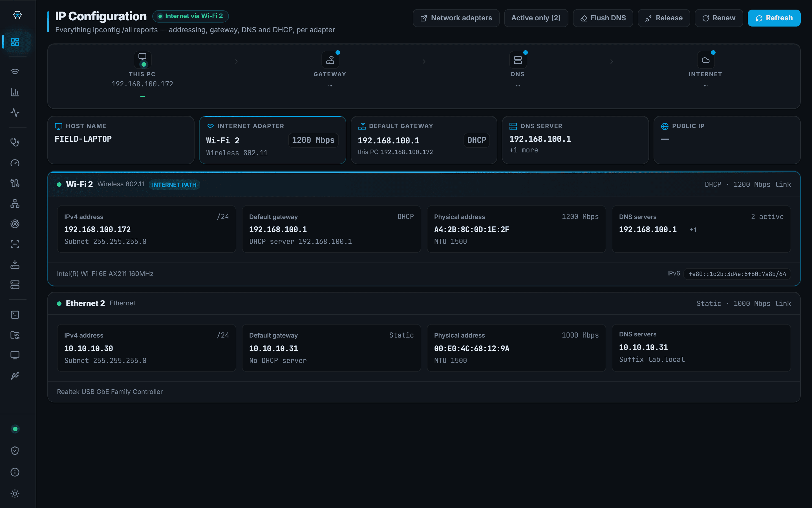The width and height of the screenshot is (812, 508).
Task: Click the Ethernet gateway 10.10.10.31 under Default gateway
Action: [273, 349]
